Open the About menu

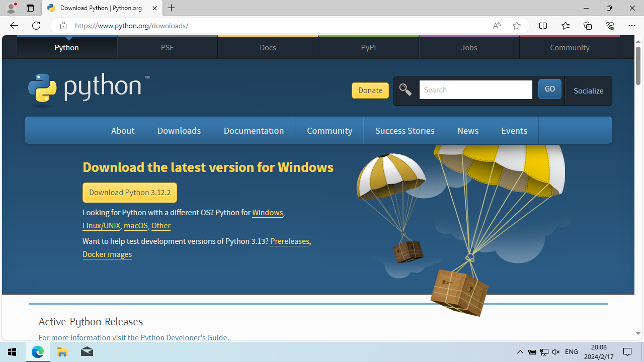123,131
